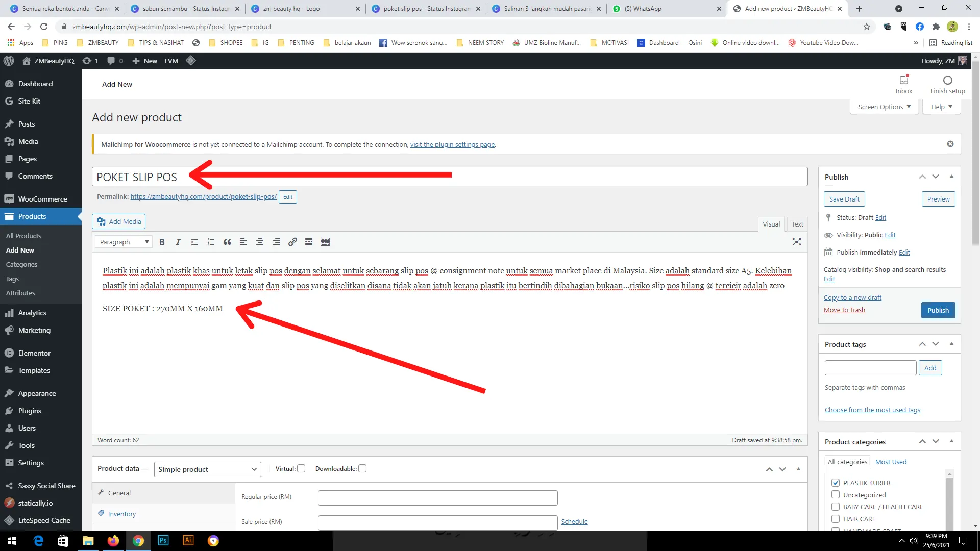Edit the permalink slug

[x=288, y=197]
